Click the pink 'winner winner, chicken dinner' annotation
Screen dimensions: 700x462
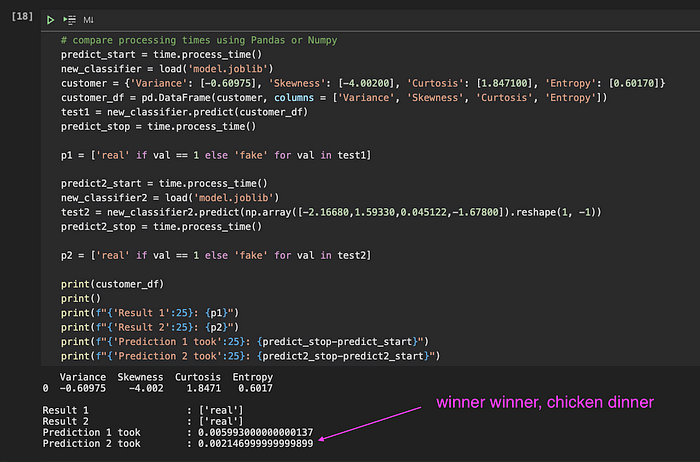tap(545, 403)
